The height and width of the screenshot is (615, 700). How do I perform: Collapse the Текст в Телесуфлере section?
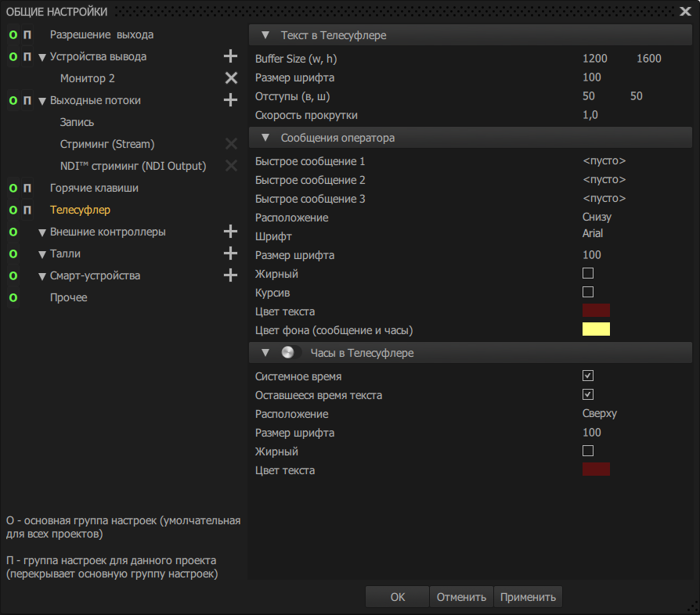coord(265,36)
